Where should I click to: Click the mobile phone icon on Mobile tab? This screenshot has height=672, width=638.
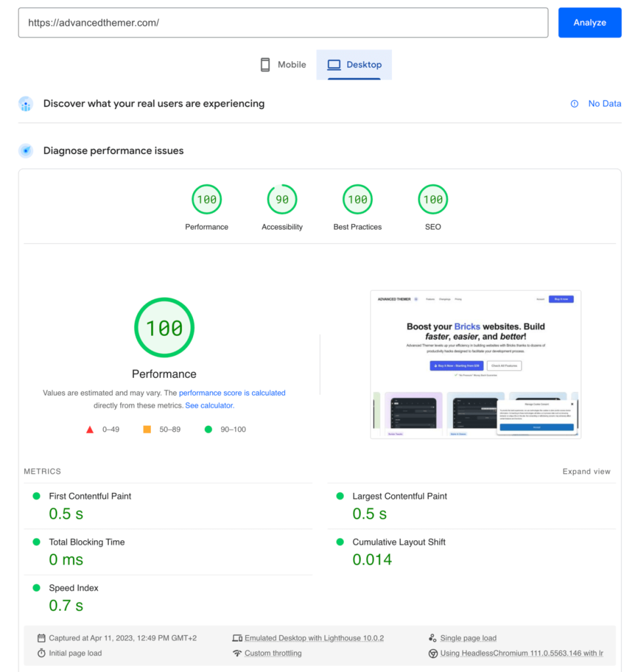point(265,64)
